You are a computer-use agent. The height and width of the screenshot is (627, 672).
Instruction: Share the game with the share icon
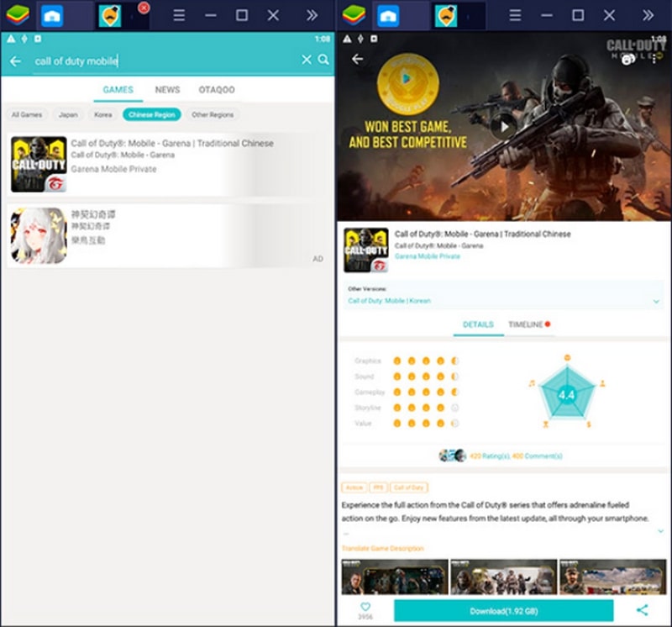(642, 610)
